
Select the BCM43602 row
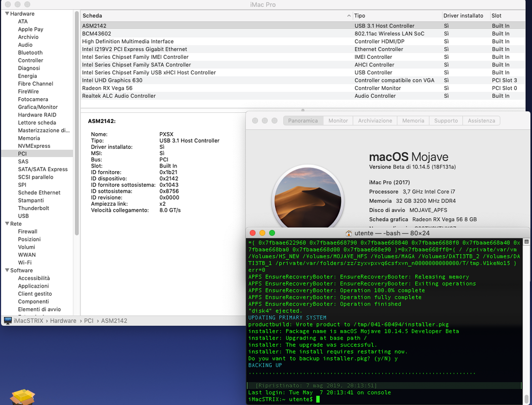303,33
